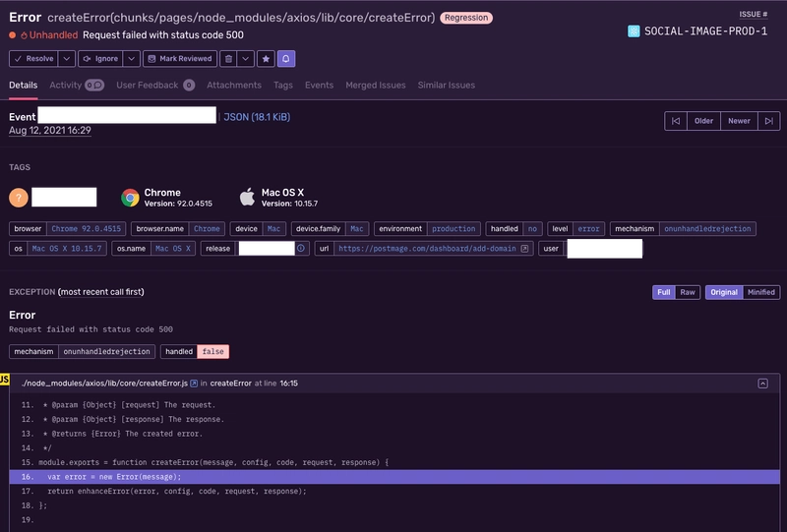The width and height of the screenshot is (787, 532).
Task: Collapse the createError.js stack frame
Action: pyautogui.click(x=763, y=384)
